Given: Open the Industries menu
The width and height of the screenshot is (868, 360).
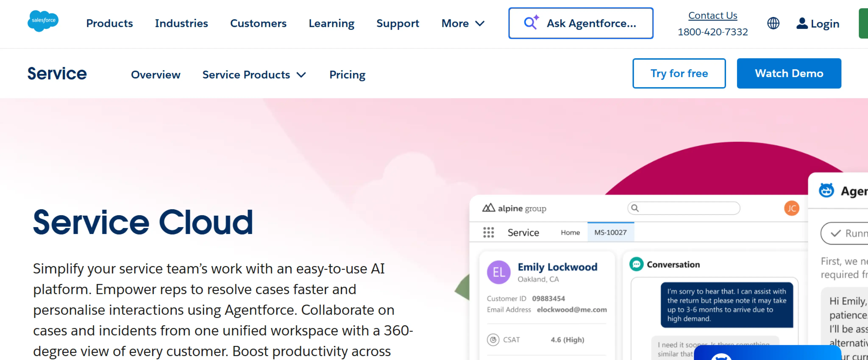Looking at the screenshot, I should [181, 23].
